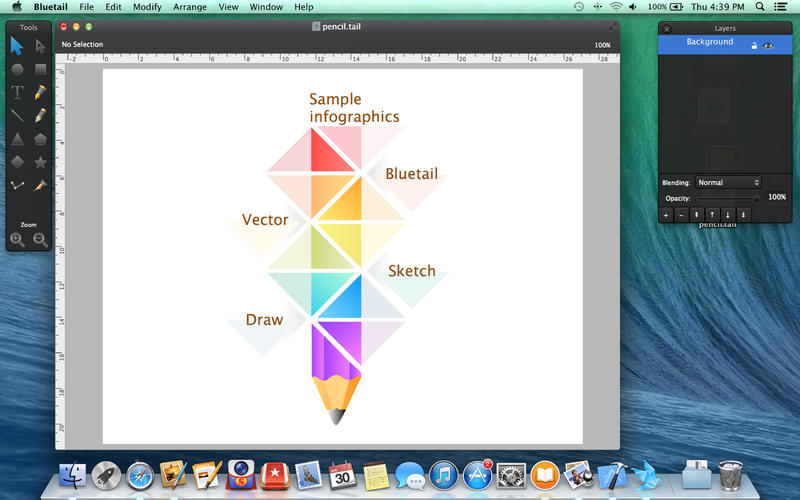
Task: Move layer down one level
Action: pos(728,215)
